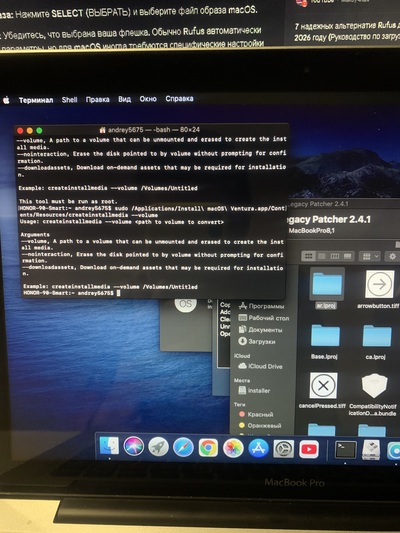Open Рабочий стол in the Finder sidebar
The height and width of the screenshot is (533, 400).
tap(264, 318)
